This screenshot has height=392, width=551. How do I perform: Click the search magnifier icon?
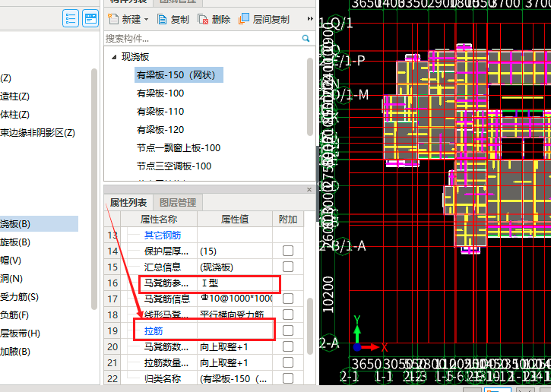(x=306, y=38)
